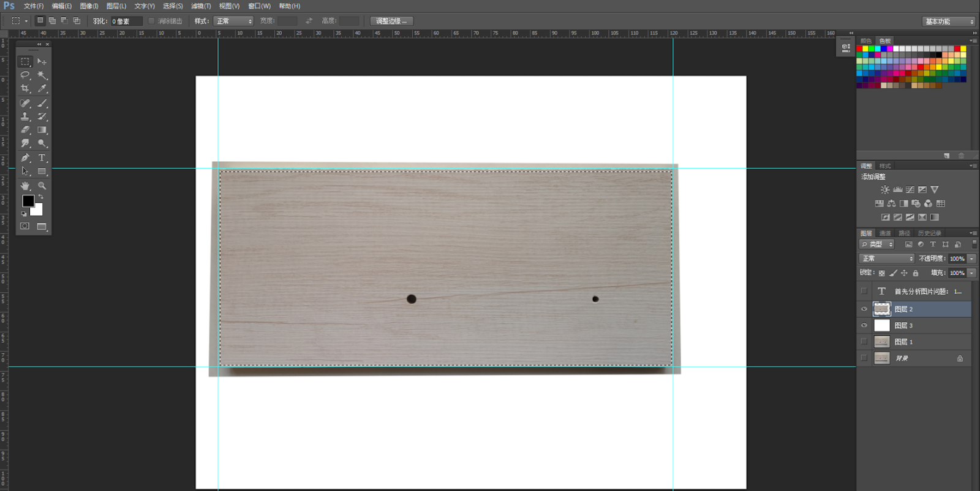Select the Zoom tool
Viewport: 980px width, 491px height.
tap(42, 186)
